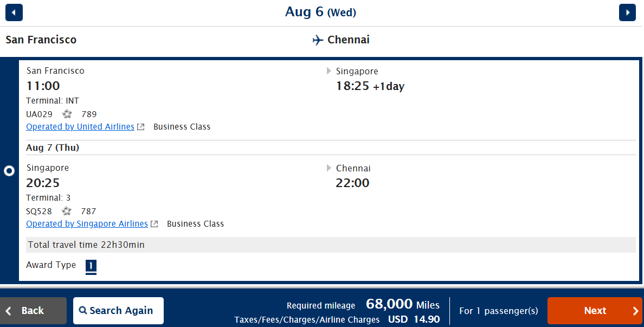Click the triangle arrow before Singapore destination
644x327 pixels.
[x=329, y=70]
